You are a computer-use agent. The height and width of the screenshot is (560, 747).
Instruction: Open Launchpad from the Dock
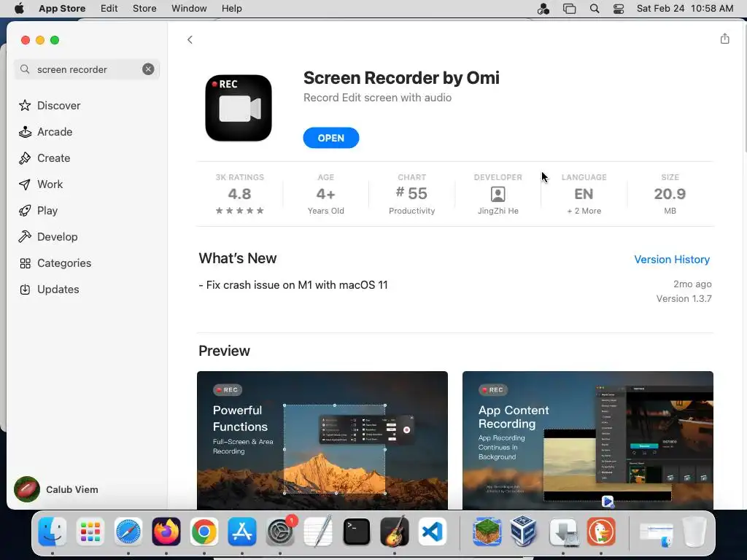[90, 532]
